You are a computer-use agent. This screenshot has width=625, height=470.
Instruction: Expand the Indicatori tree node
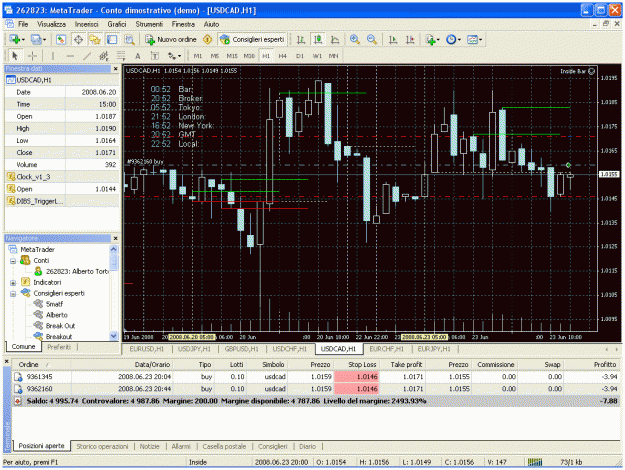pos(13,283)
